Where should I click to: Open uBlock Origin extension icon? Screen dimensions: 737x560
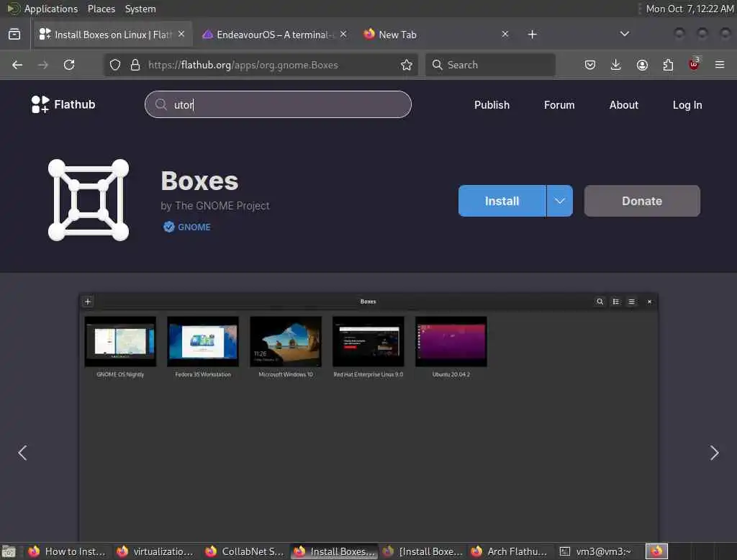[694, 64]
